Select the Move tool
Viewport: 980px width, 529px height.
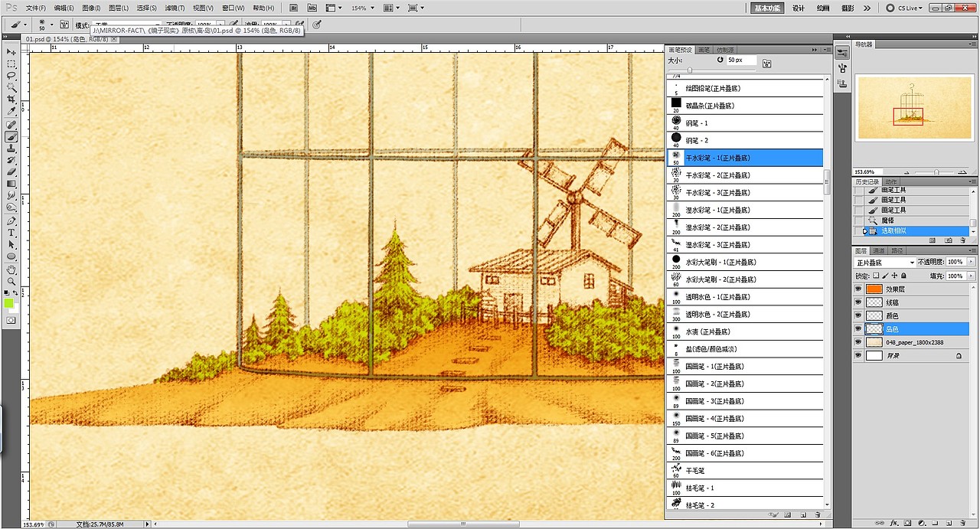[11, 51]
